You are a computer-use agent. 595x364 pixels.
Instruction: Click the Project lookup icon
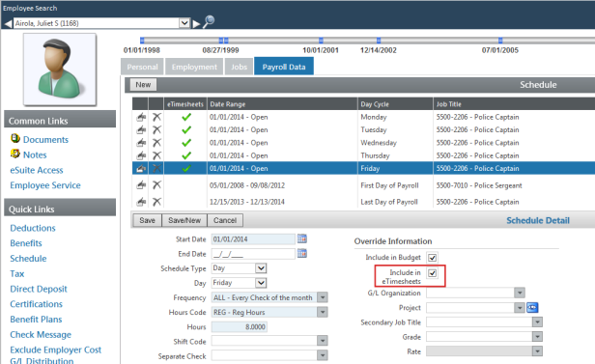[532, 307]
